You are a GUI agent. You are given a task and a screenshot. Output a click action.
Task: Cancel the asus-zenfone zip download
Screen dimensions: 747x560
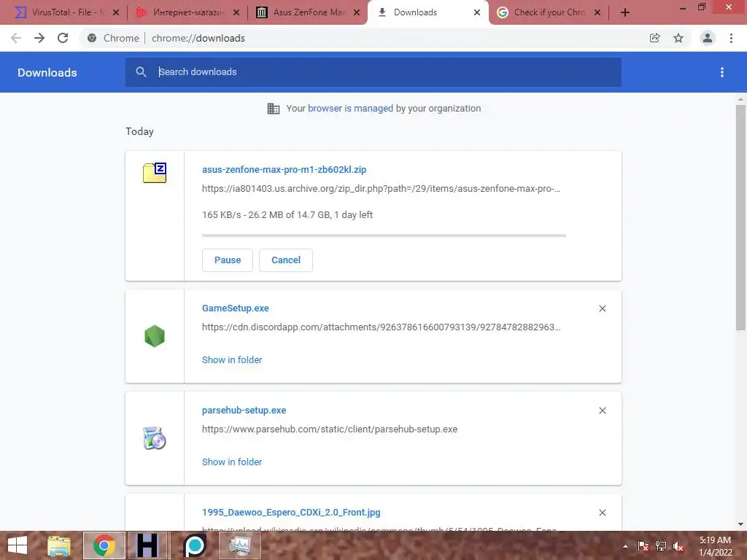click(x=286, y=260)
